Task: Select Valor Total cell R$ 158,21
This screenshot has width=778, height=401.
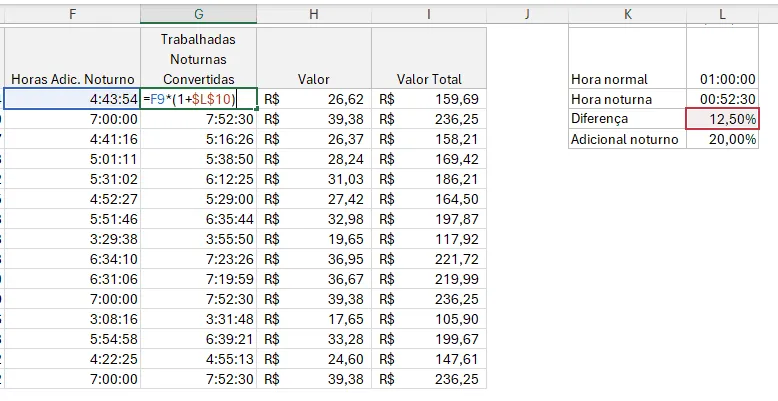Action: coord(429,139)
